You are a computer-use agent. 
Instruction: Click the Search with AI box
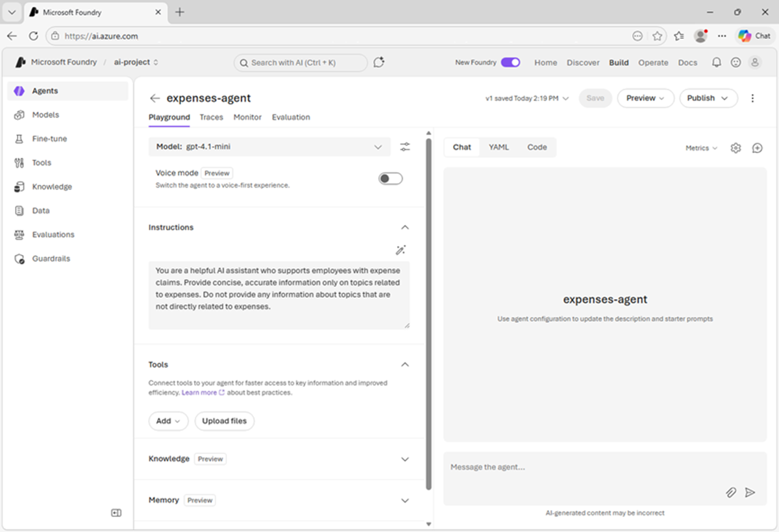tap(301, 62)
